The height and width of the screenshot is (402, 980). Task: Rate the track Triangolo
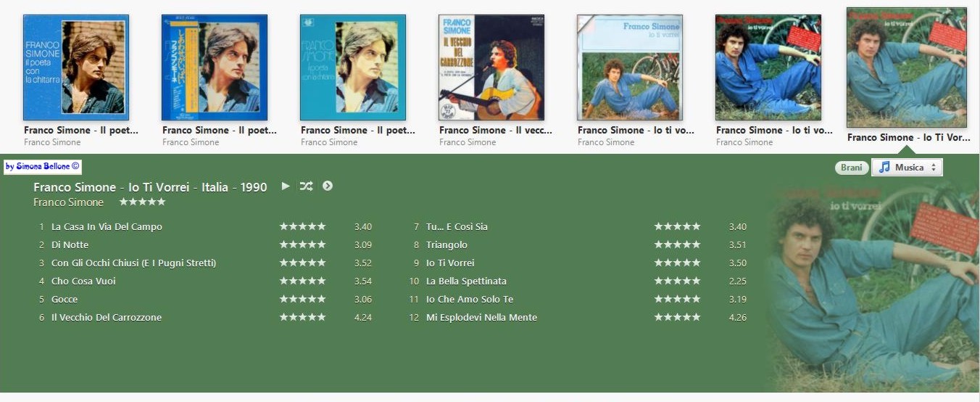[678, 245]
